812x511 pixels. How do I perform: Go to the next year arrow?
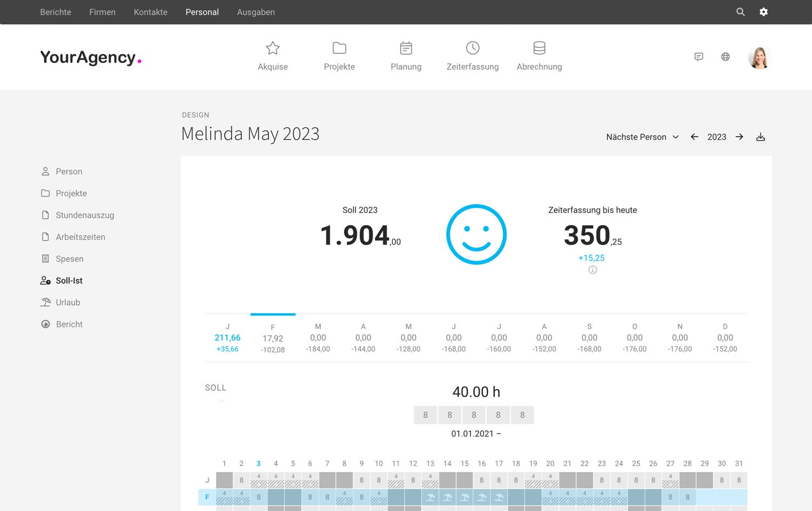(739, 137)
